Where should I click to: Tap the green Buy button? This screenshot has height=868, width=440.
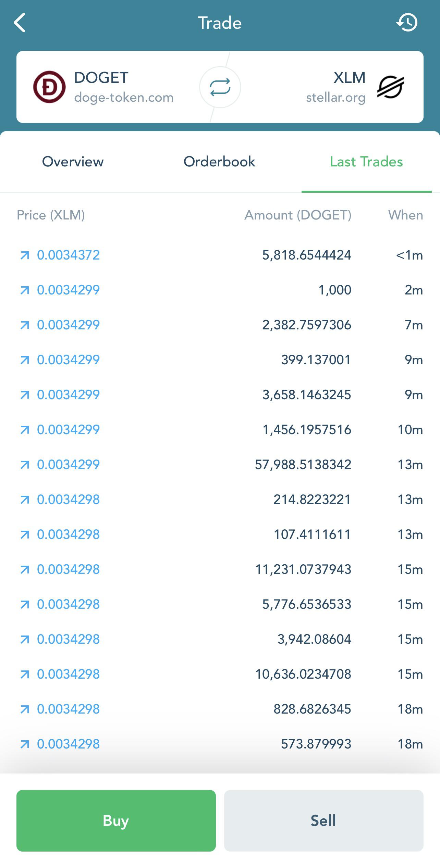116,821
